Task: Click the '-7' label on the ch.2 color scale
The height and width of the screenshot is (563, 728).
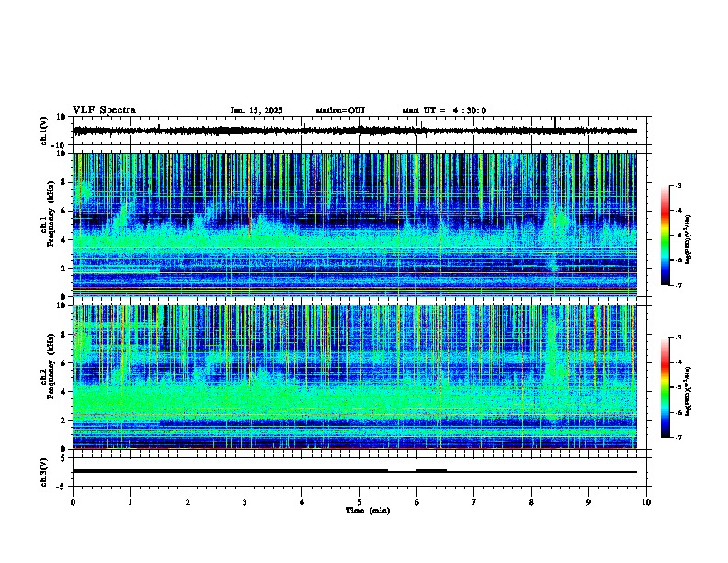Action: click(677, 437)
